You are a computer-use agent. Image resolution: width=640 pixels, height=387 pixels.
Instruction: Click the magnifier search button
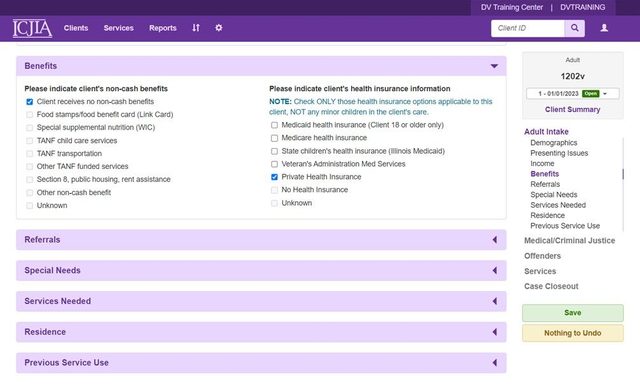pyautogui.click(x=575, y=28)
